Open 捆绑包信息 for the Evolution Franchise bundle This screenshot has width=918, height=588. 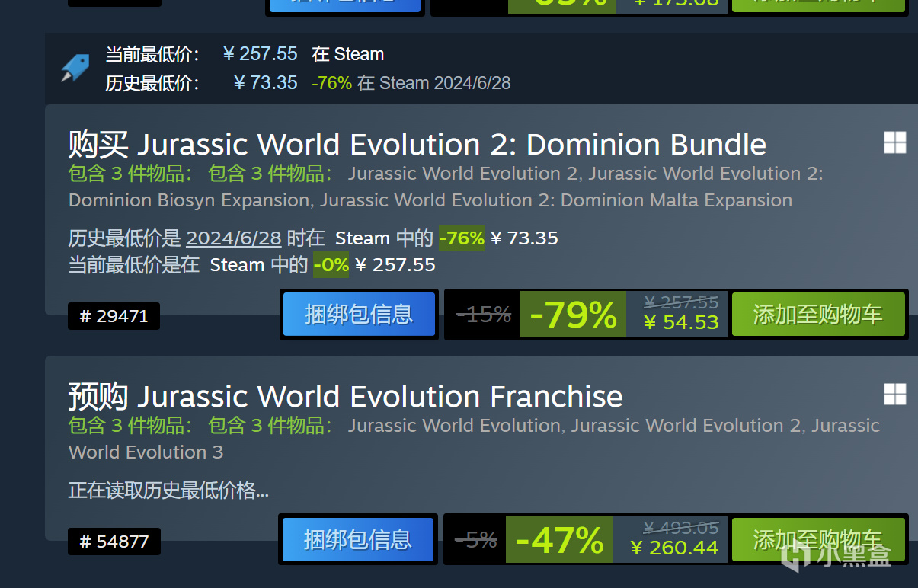(x=357, y=540)
